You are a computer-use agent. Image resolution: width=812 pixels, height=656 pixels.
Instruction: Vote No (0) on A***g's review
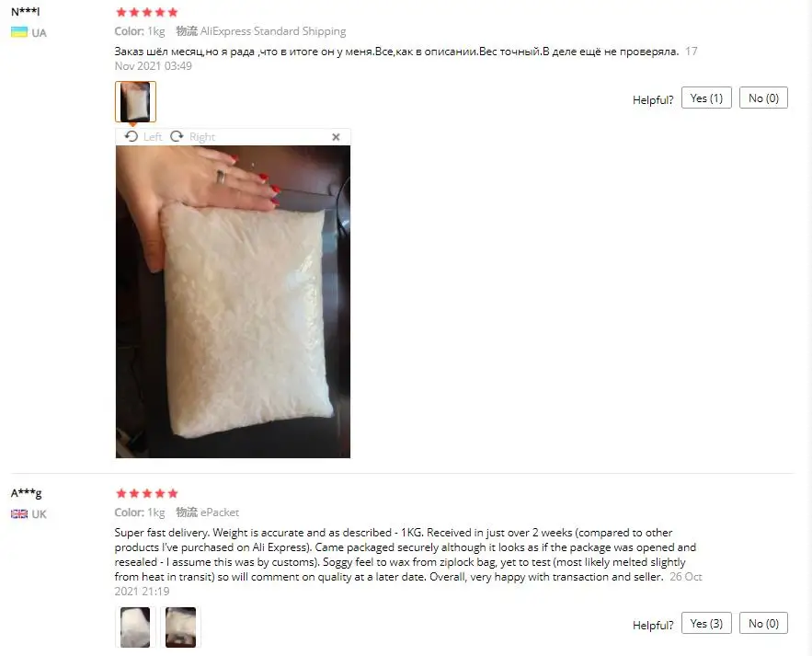point(763,624)
